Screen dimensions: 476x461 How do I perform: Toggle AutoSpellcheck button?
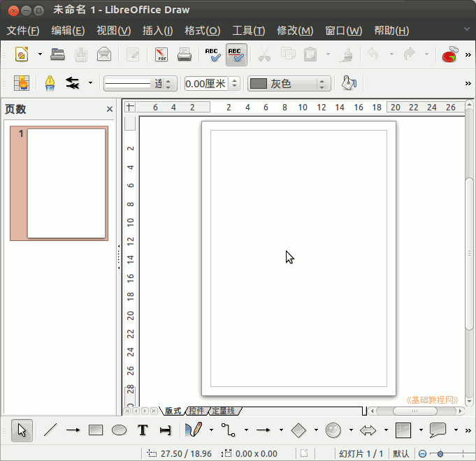(x=236, y=54)
